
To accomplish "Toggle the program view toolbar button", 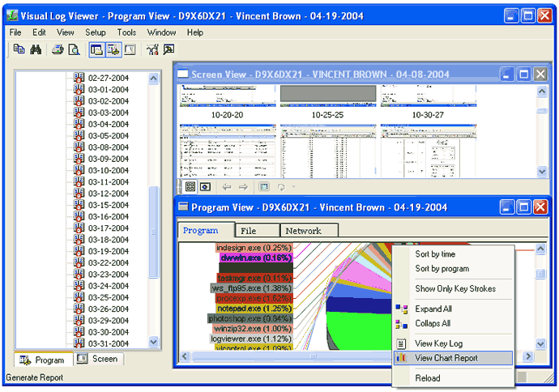I will pyautogui.click(x=113, y=49).
